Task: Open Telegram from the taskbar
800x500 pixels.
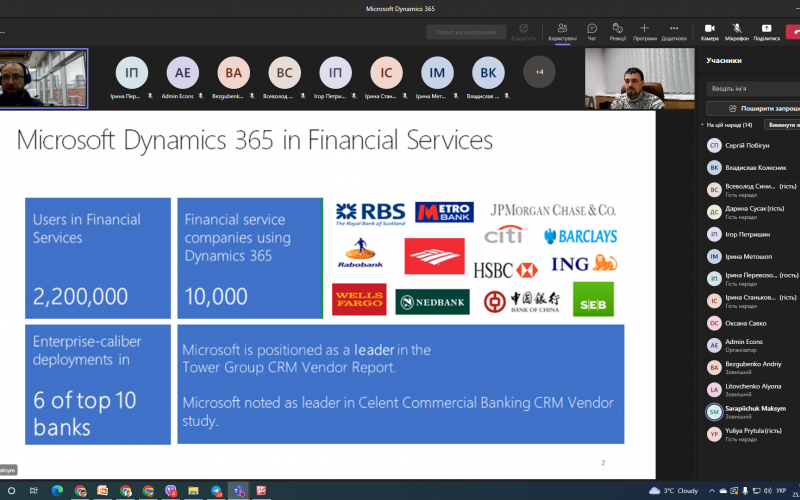Action: 216,491
